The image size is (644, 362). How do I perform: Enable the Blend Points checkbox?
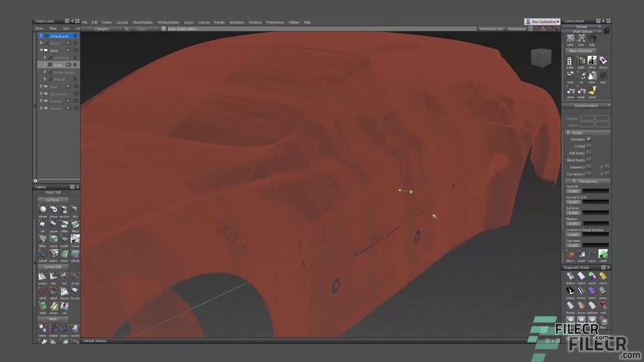click(x=589, y=160)
